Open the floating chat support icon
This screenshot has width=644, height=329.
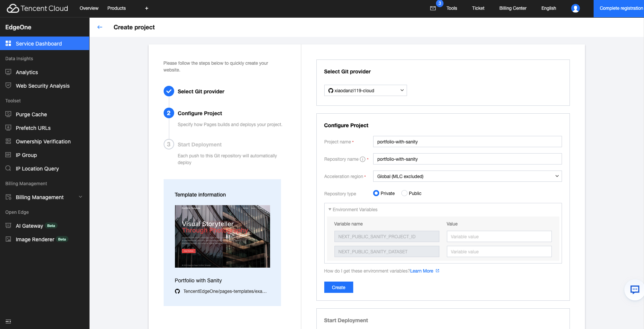(x=635, y=289)
